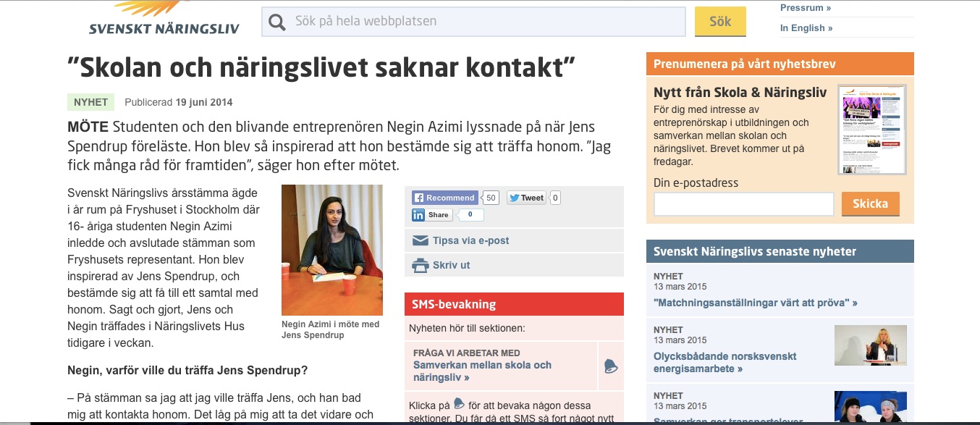The width and height of the screenshot is (980, 425).
Task: Submit newsletter signup with Skicka
Action: (x=870, y=204)
